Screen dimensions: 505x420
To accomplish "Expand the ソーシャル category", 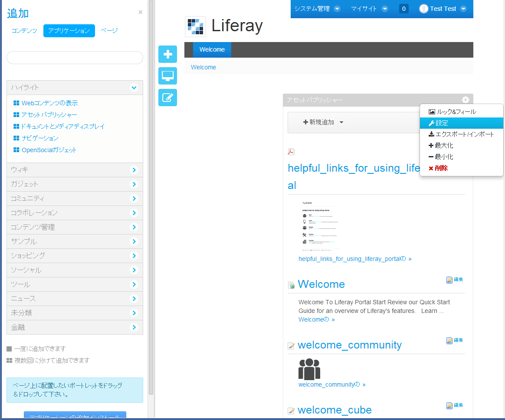I will [75, 270].
